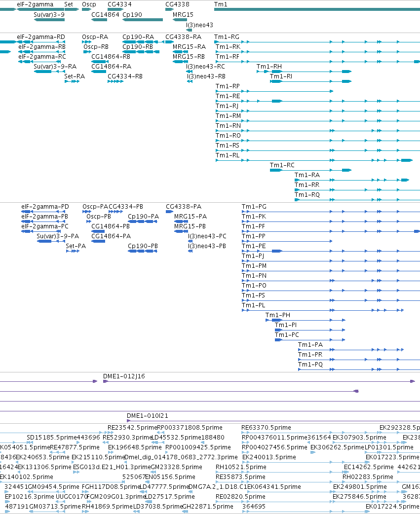Screen dimensions: 420x514
Task: Click transcript Tm1-RG label
Action: coord(227,37)
